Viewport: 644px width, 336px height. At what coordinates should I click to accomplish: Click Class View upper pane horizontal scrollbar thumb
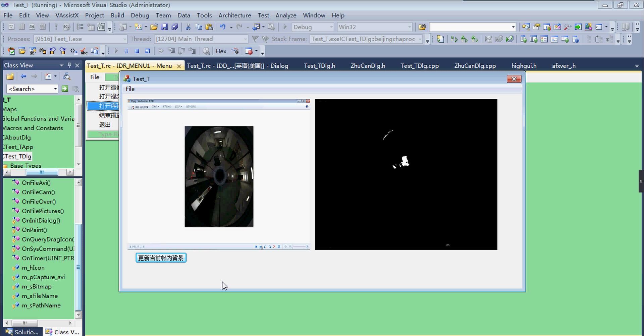pyautogui.click(x=42, y=172)
